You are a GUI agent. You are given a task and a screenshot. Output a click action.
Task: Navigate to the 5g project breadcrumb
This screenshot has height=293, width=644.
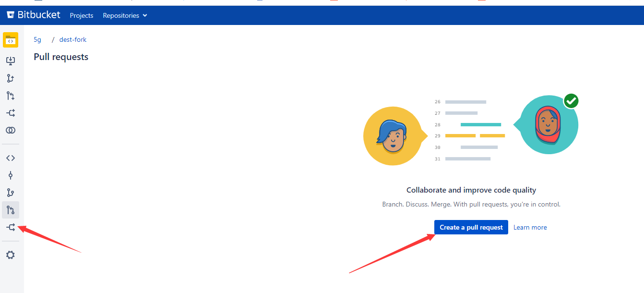coord(37,39)
